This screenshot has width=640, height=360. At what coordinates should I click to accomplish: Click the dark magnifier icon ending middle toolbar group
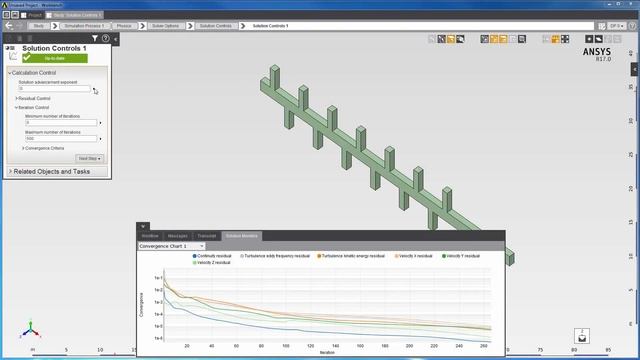522,39
